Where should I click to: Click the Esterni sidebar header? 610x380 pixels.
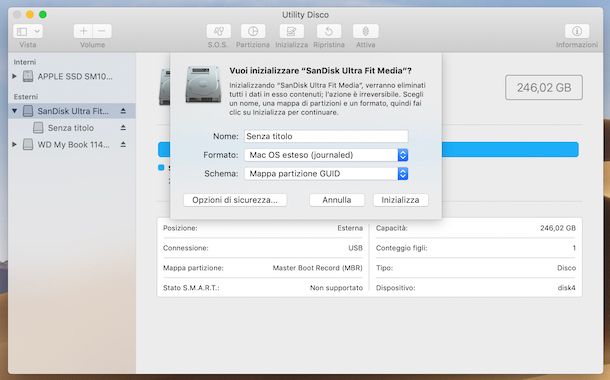coord(26,96)
